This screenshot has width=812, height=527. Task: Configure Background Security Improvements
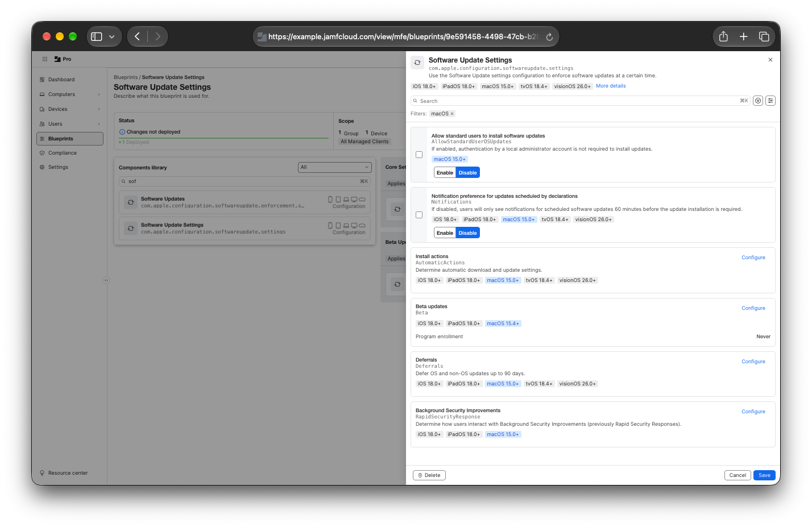[x=753, y=412]
